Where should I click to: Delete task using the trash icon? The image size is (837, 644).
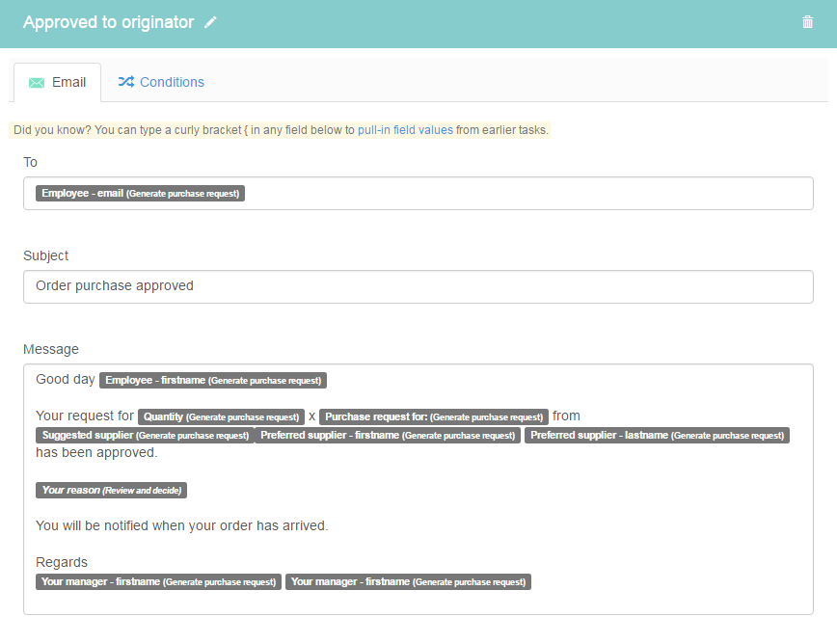pyautogui.click(x=807, y=22)
